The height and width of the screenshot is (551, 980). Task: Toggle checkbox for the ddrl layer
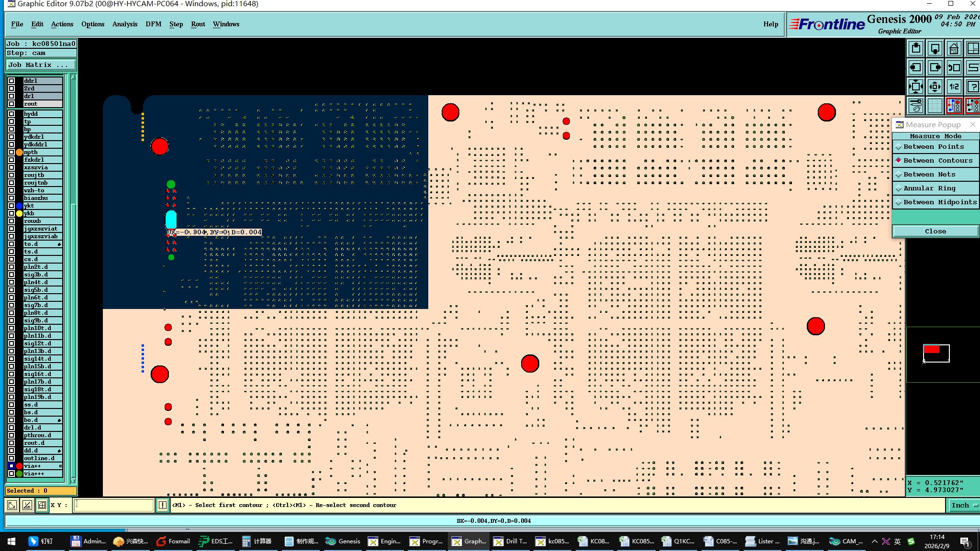pos(11,81)
